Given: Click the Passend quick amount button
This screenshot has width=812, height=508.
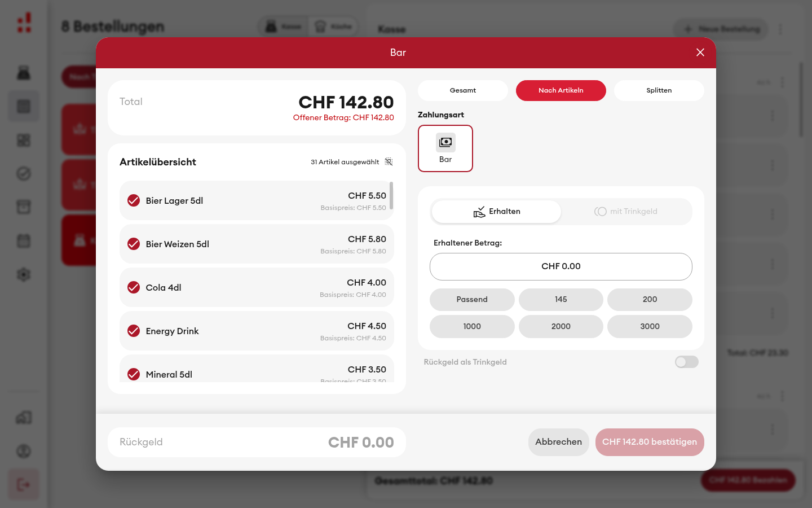Looking at the screenshot, I should tap(472, 300).
